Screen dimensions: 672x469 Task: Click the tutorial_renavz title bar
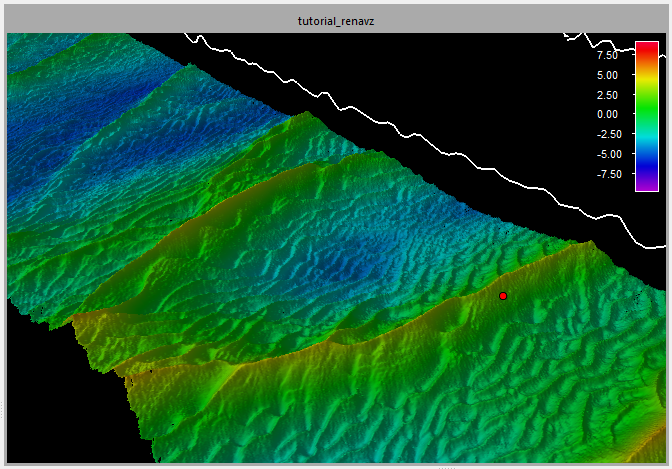click(x=336, y=21)
